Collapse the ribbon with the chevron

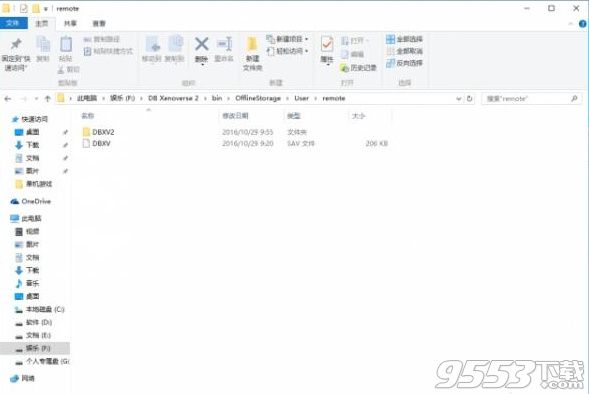click(x=571, y=24)
